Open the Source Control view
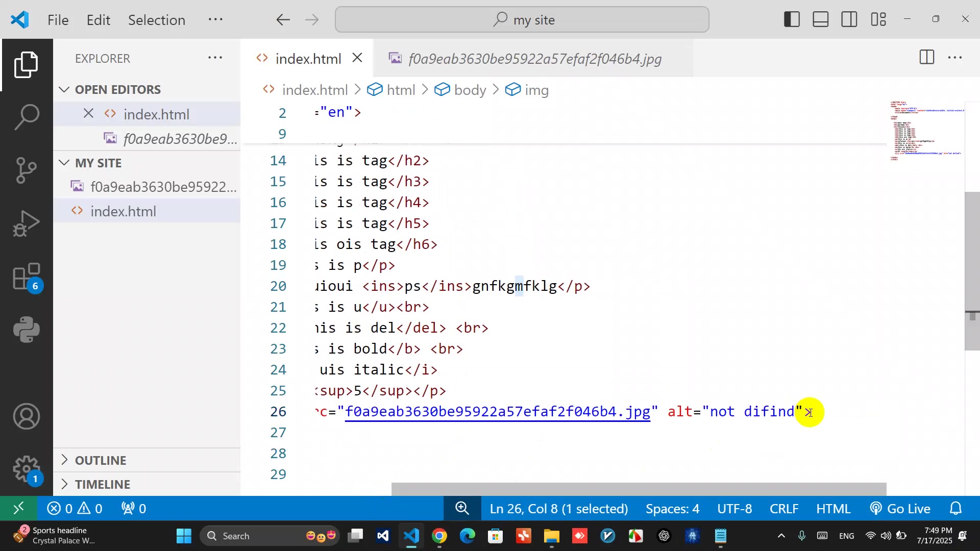980x551 pixels. pyautogui.click(x=27, y=170)
